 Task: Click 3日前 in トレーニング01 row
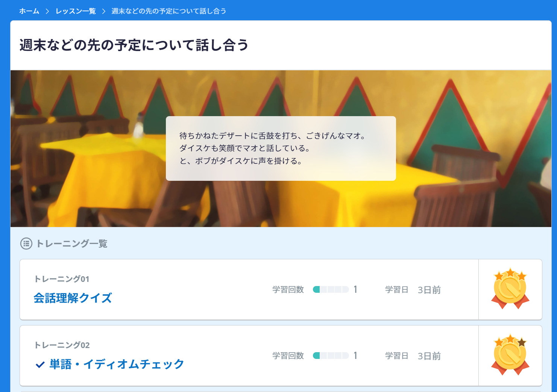(x=429, y=290)
